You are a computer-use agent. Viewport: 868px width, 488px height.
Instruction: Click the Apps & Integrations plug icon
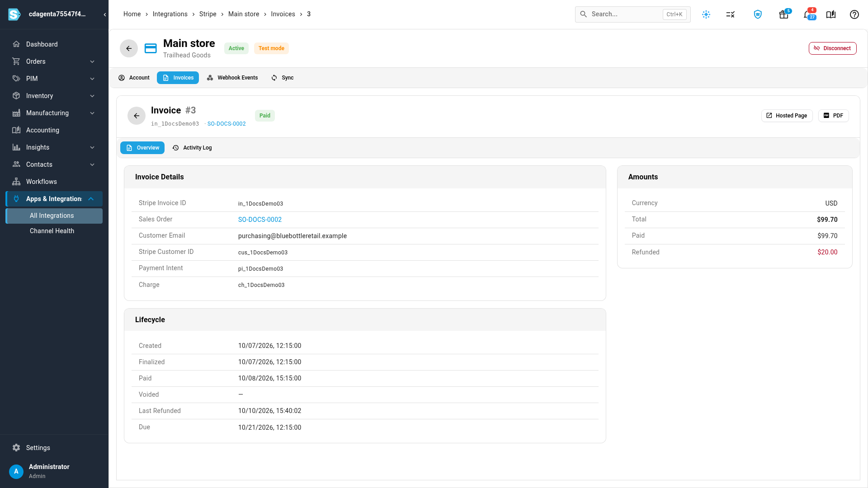(16, 199)
